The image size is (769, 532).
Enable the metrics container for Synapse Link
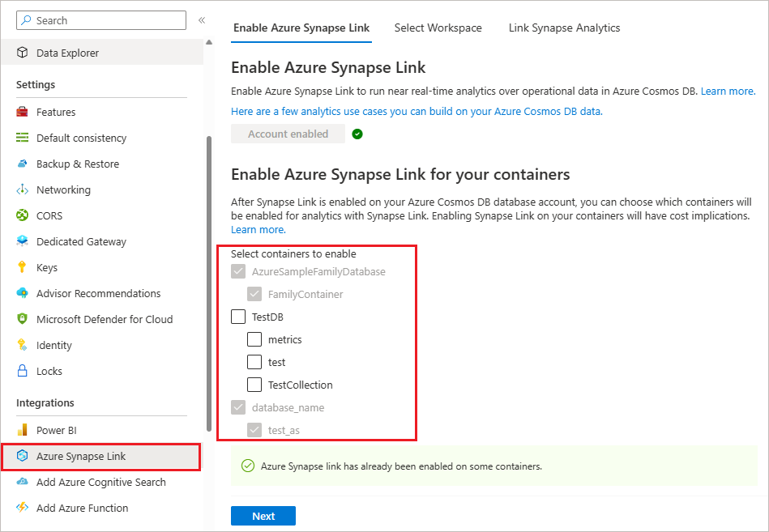point(255,339)
